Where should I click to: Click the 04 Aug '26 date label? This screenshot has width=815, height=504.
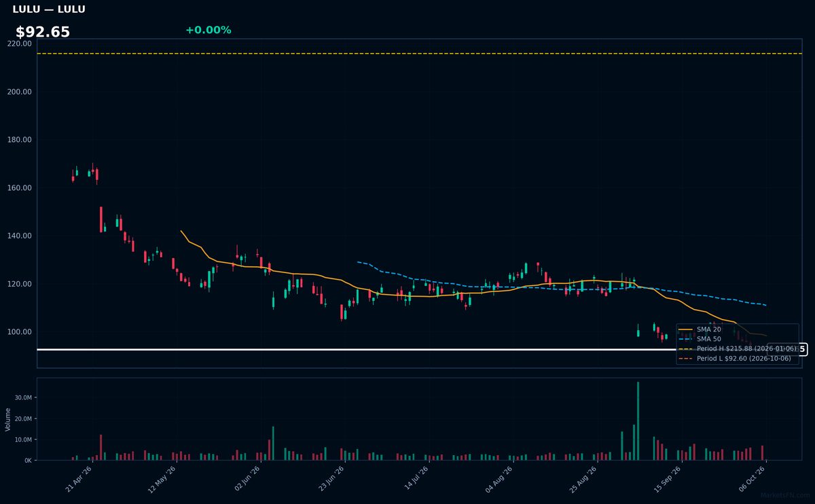click(499, 479)
